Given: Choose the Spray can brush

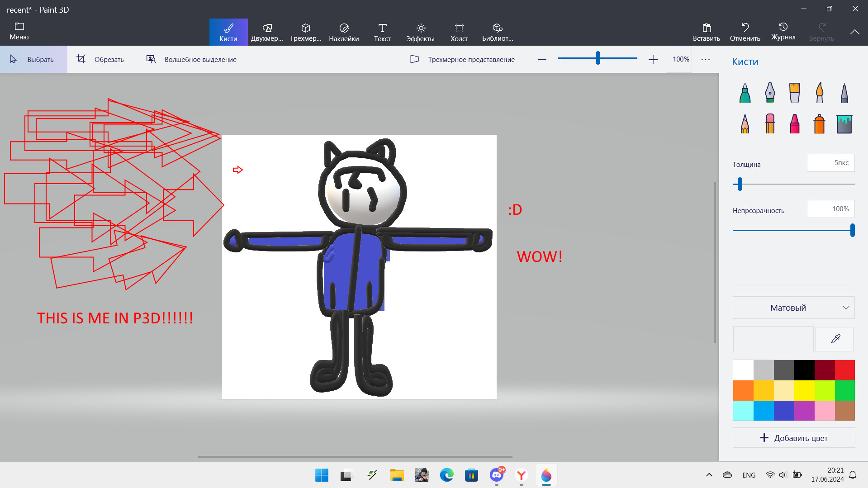Looking at the screenshot, I should pyautogui.click(x=819, y=124).
